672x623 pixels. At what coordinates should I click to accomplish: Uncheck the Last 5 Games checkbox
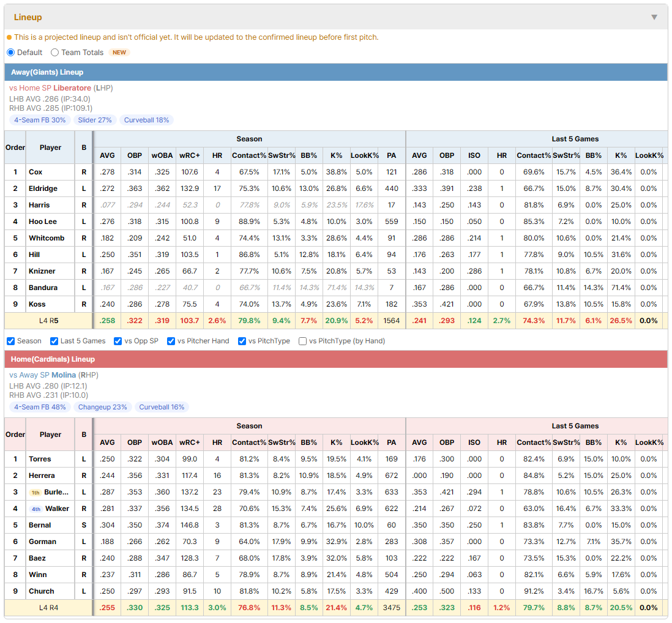coord(54,341)
